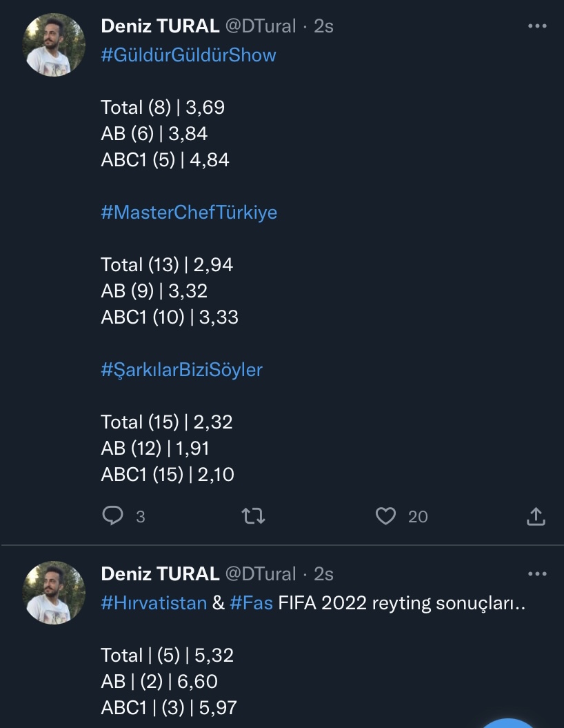Reply to the GüldürGüldürShow ratings tweet

(x=112, y=516)
